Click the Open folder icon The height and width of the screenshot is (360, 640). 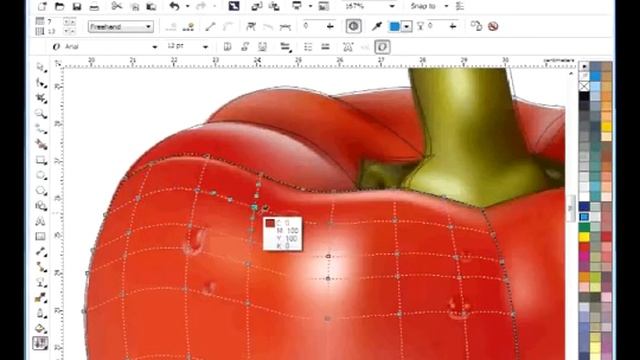(x=60, y=6)
